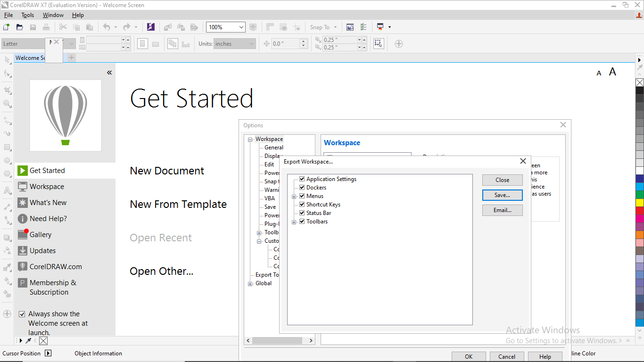Collapse the Welcome Screen sidebar with the double chevron
Viewport: 644px width, 362px height.
[109, 73]
